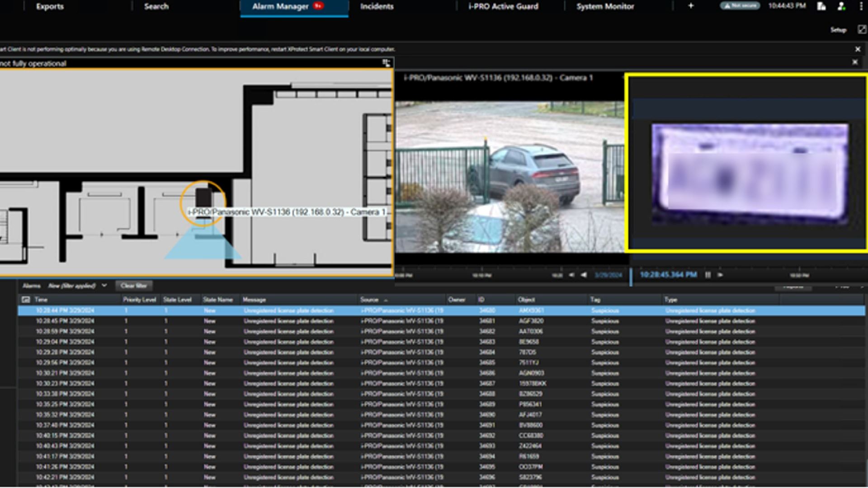
Task: Click the 3/29/2024 playback date
Action: tap(608, 275)
